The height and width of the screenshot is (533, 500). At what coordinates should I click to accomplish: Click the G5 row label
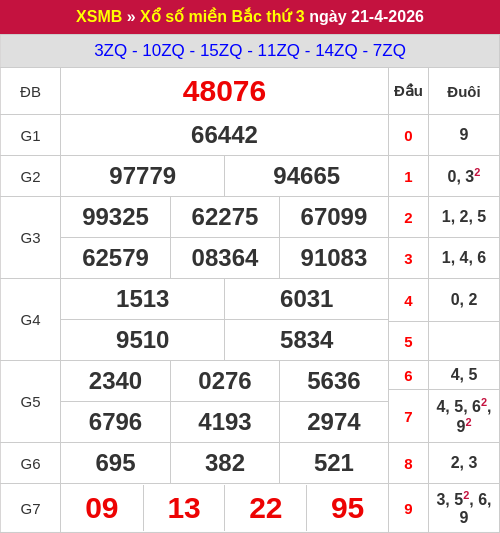[x=30, y=402]
